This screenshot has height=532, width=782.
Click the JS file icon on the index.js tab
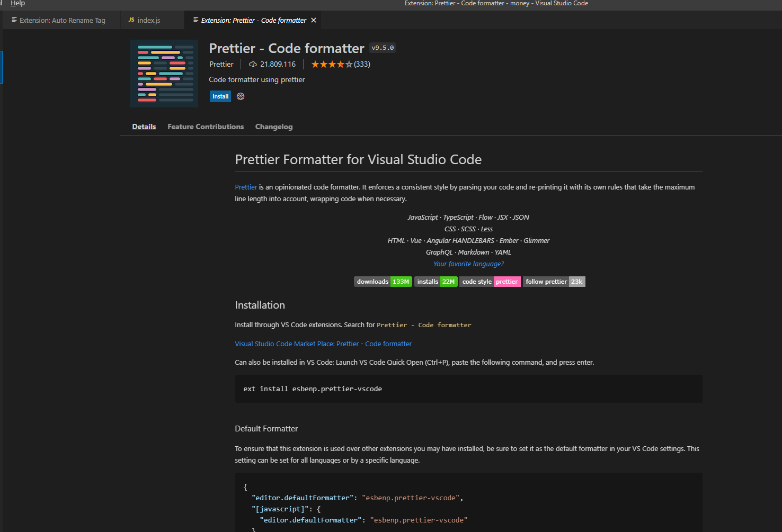(131, 20)
